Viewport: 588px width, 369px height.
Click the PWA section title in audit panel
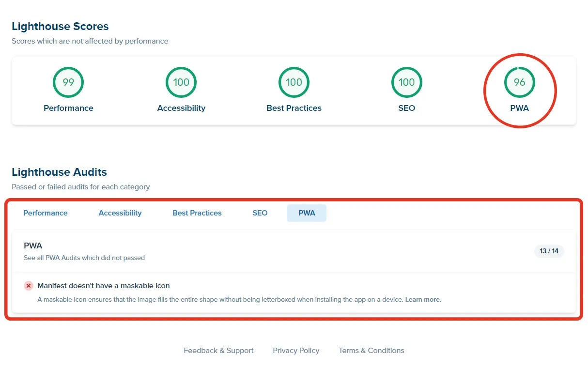click(33, 246)
